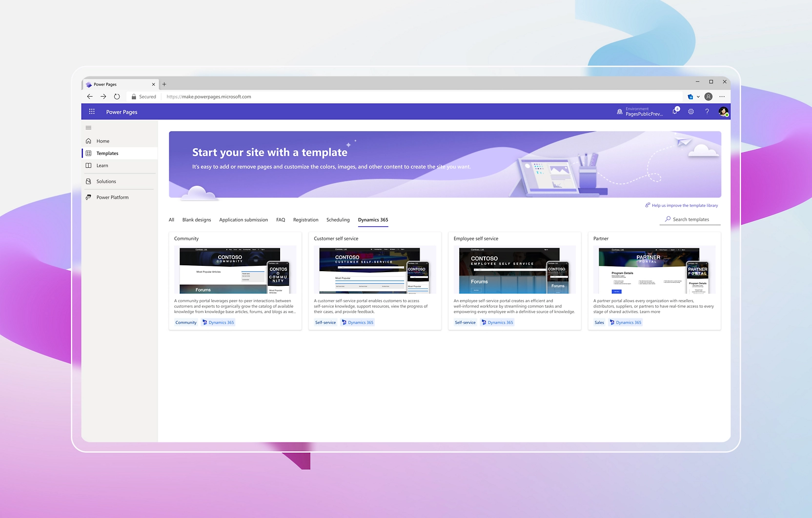Viewport: 812px width, 518px height.
Task: Open Templates in the sidebar
Action: [120, 153]
